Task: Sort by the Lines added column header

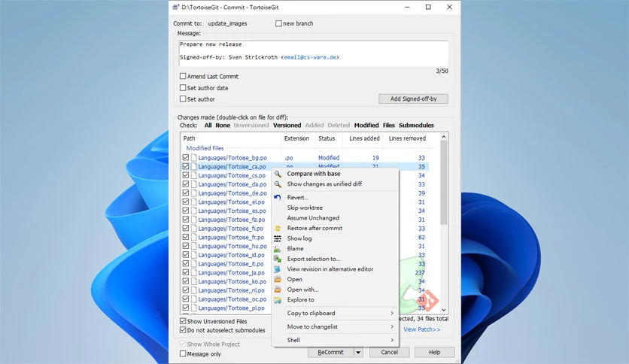Action: [363, 138]
